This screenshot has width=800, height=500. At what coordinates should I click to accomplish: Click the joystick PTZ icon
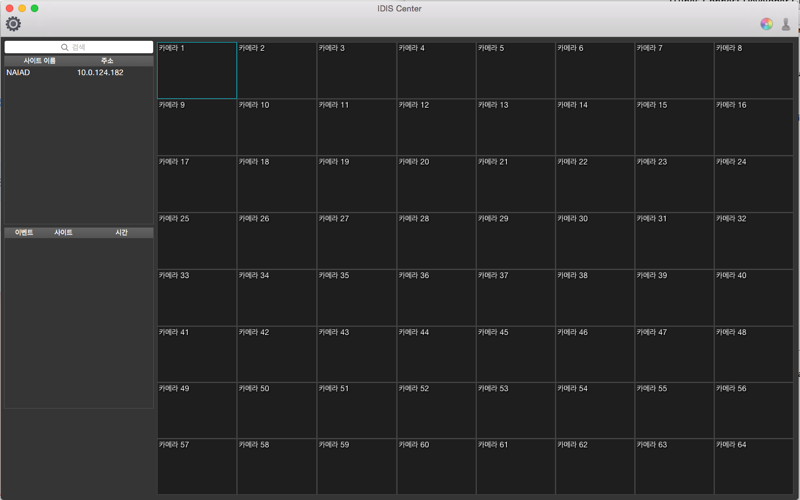(786, 24)
